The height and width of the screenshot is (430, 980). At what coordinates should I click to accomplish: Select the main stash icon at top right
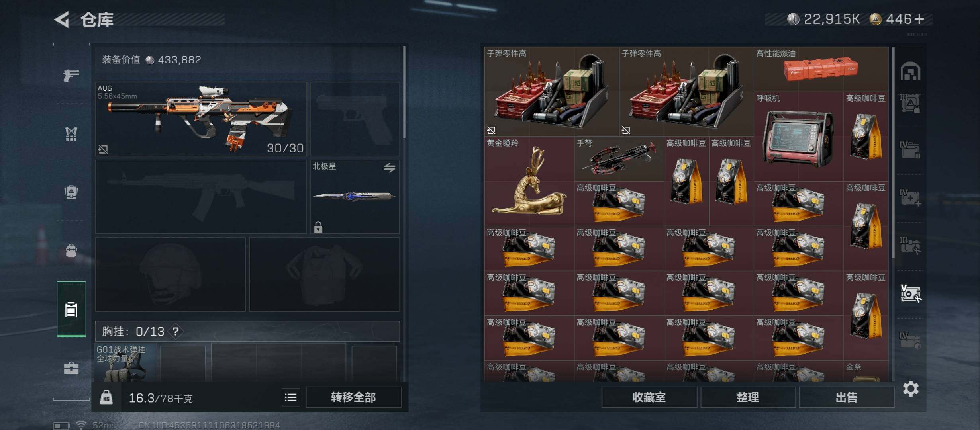coord(911,72)
